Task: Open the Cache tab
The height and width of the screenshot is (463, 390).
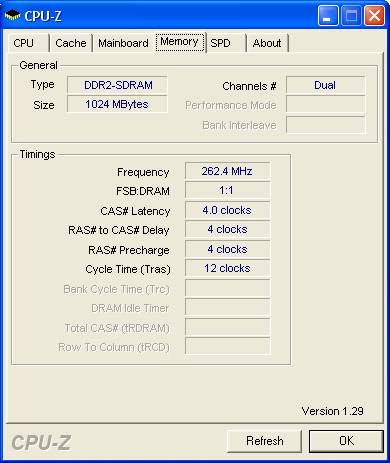Action: coord(71,43)
